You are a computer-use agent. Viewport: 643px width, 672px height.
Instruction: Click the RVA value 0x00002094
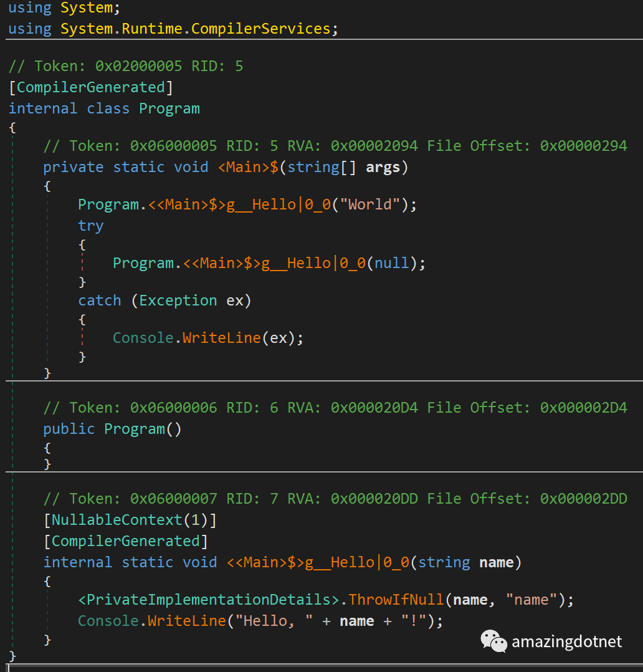point(374,146)
